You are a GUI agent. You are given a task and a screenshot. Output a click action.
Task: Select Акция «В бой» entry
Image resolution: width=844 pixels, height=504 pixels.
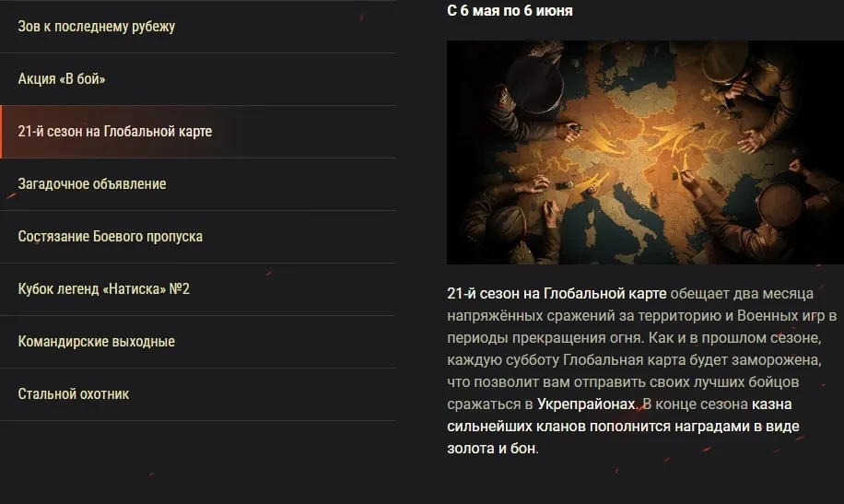click(198, 79)
